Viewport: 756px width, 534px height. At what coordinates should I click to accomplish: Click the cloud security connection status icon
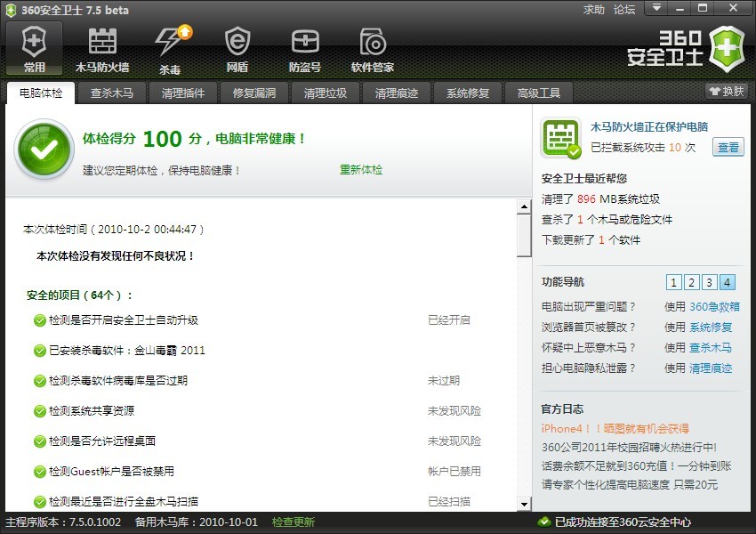pos(543,522)
